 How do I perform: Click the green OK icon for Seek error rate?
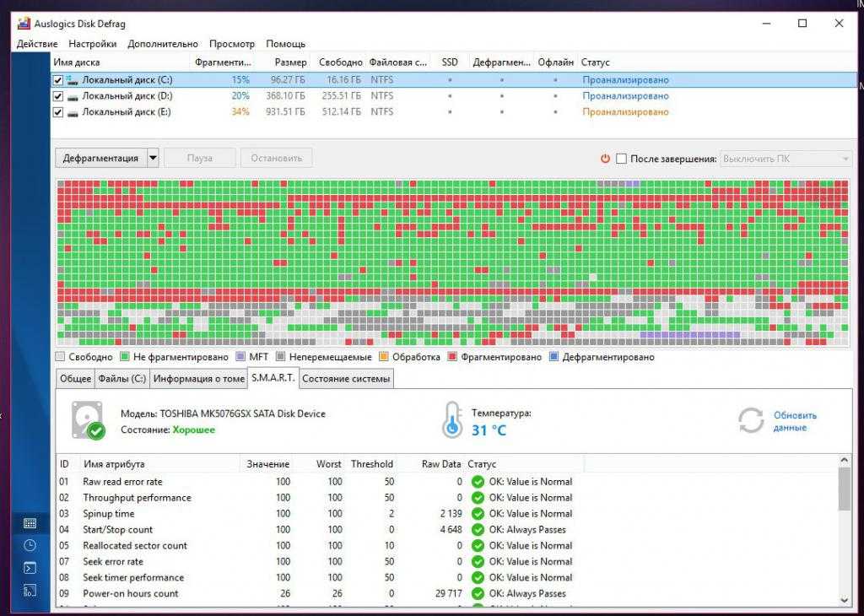(478, 561)
